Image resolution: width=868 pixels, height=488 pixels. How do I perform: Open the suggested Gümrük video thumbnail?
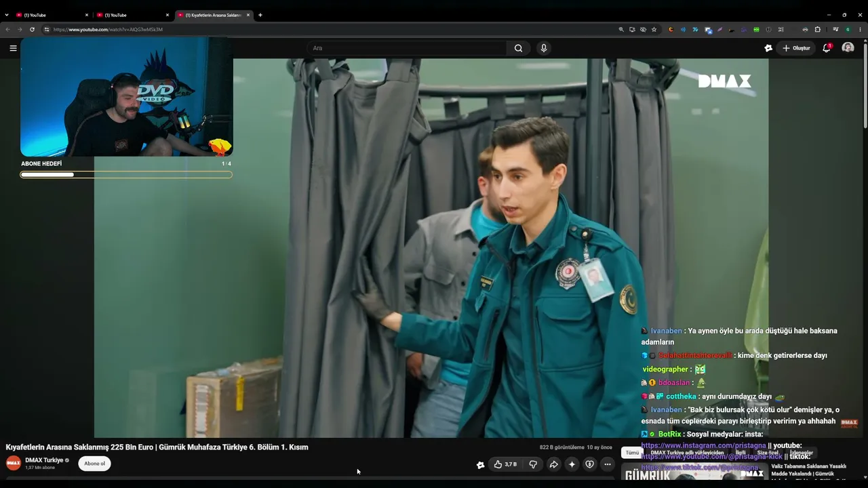pyautogui.click(x=695, y=472)
